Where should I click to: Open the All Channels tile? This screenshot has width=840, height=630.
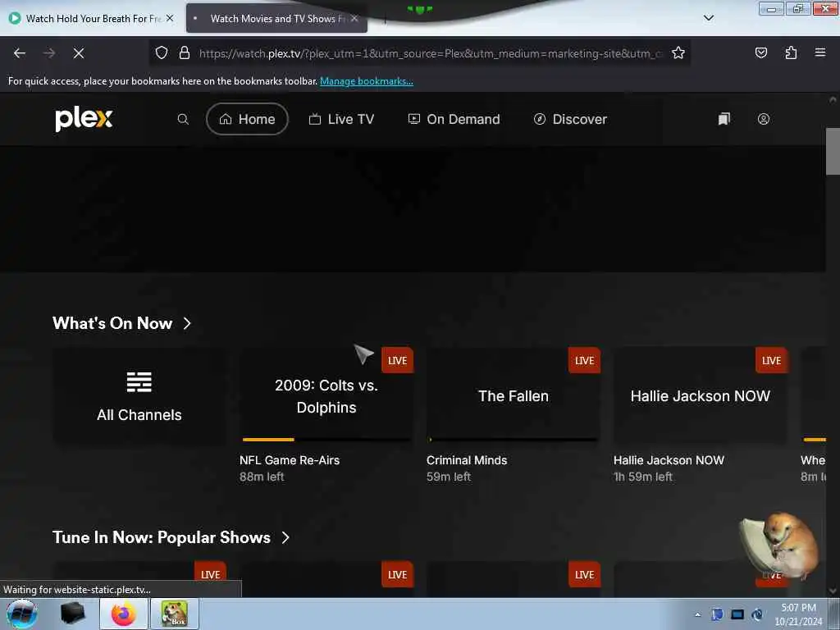pos(139,396)
